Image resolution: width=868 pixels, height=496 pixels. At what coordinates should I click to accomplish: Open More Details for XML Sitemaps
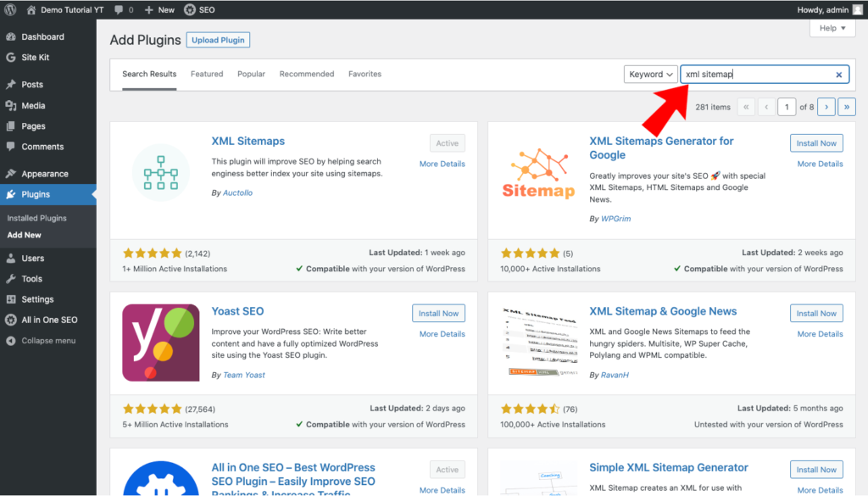[442, 164]
